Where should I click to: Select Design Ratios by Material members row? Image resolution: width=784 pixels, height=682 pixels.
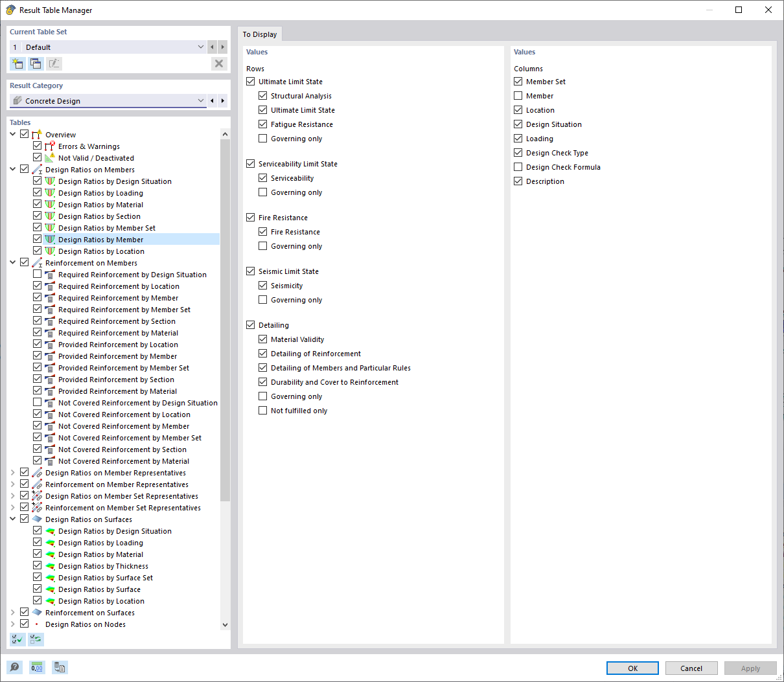pyautogui.click(x=100, y=205)
